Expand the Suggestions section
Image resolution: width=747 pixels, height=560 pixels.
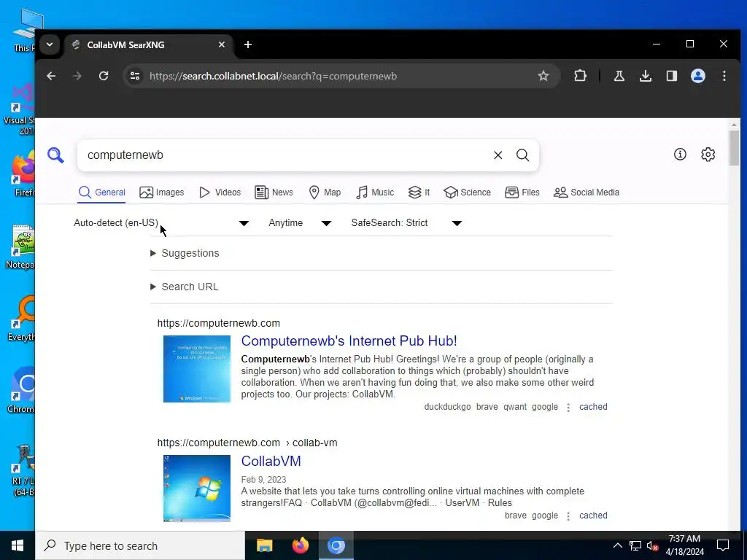coord(185,253)
